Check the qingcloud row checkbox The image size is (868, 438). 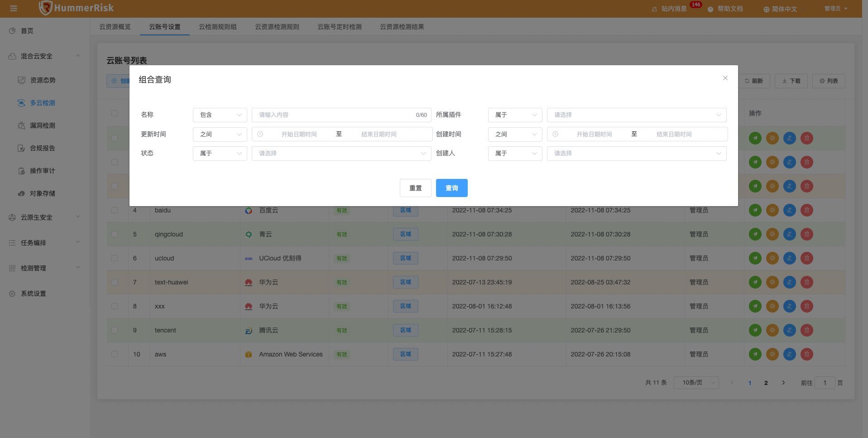(115, 234)
